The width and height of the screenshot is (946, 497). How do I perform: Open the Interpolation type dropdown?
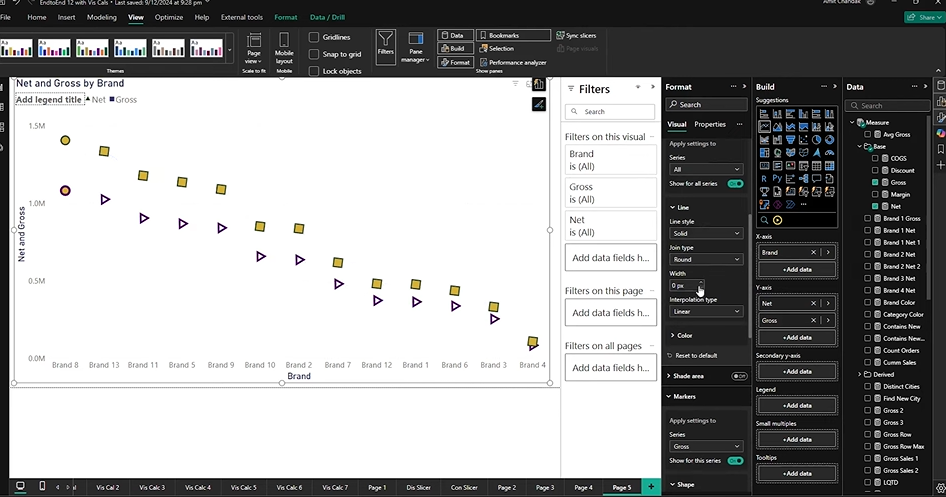tap(706, 311)
